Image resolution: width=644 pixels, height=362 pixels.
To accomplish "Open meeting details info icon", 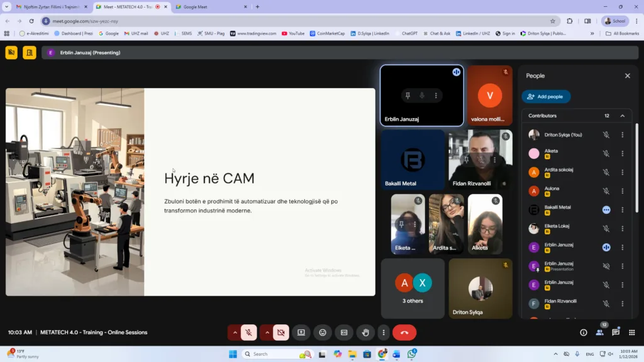I will point(584,332).
